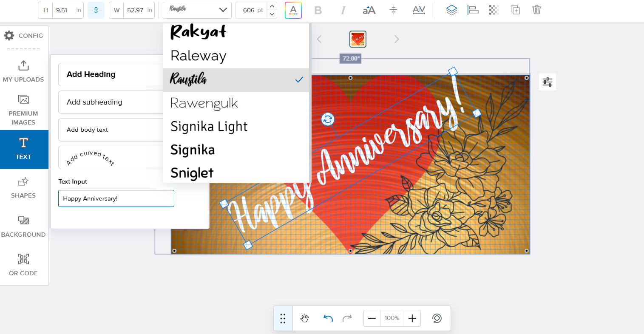Choose the Rakyat font
644x334 pixels.
(236, 33)
